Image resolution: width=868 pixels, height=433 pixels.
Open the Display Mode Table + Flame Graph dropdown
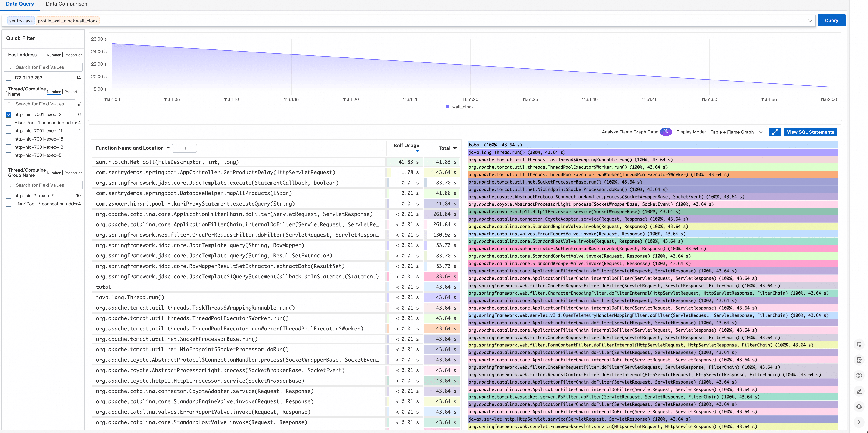coord(736,132)
